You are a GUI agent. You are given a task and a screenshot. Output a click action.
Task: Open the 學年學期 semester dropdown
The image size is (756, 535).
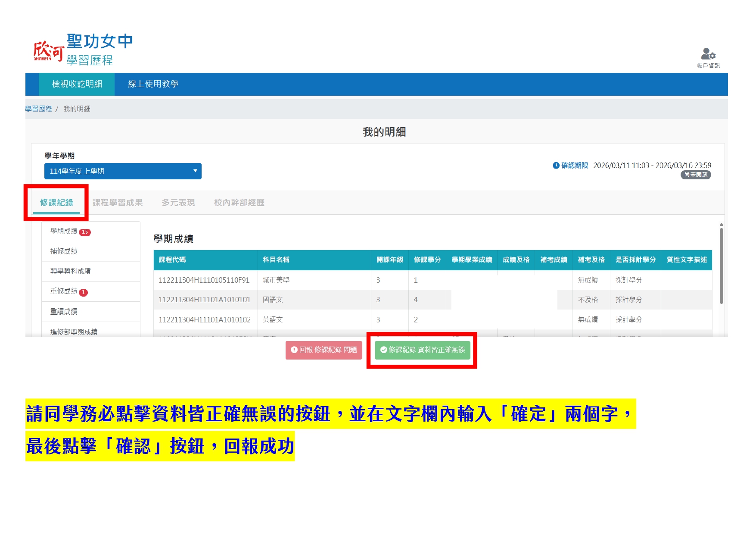[123, 171]
